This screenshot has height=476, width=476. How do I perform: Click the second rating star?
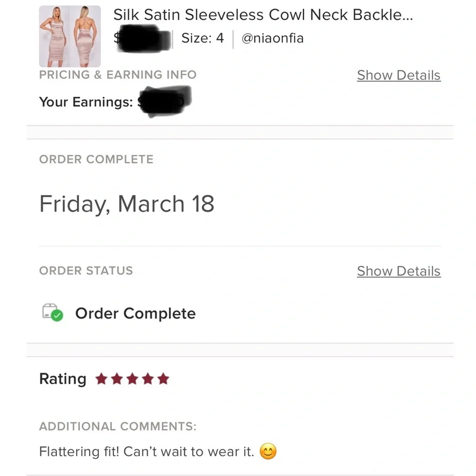pyautogui.click(x=117, y=379)
